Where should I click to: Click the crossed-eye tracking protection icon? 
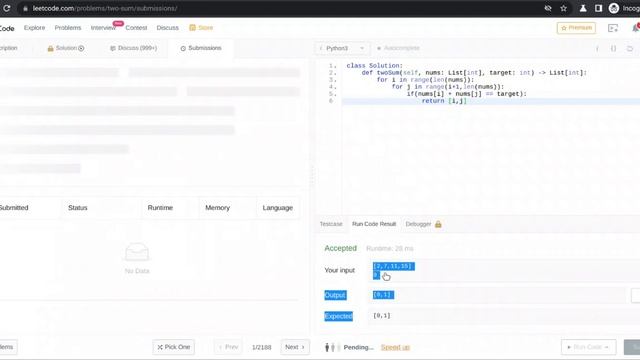coord(548,8)
